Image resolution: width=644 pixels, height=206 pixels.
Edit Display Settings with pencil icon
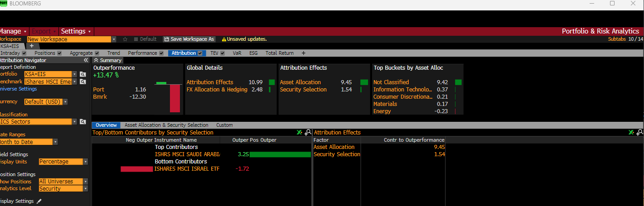(39, 201)
